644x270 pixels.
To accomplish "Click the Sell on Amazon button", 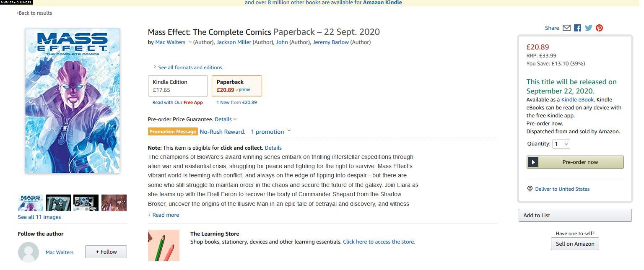I will (575, 244).
